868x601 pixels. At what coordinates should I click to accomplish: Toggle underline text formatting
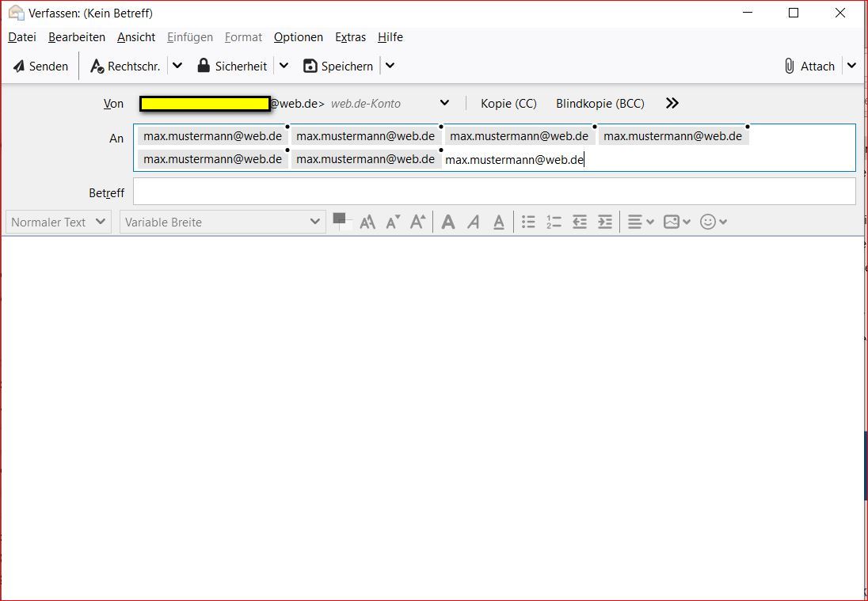pyautogui.click(x=499, y=223)
